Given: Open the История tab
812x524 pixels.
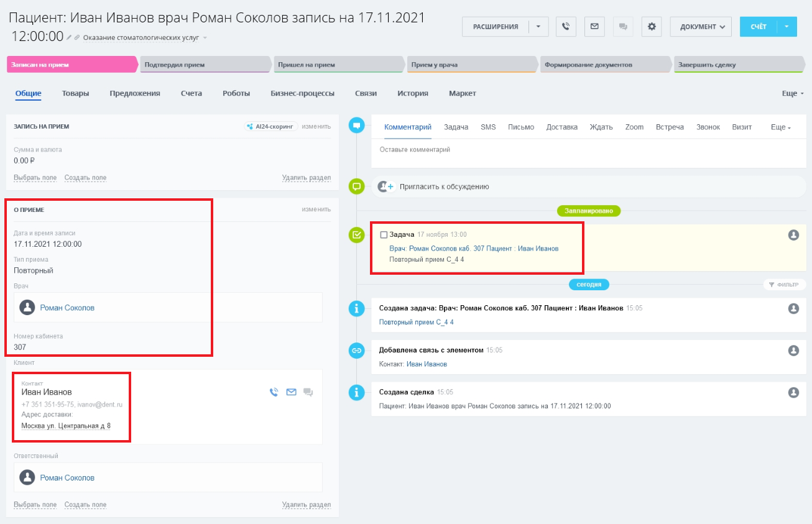Looking at the screenshot, I should (x=413, y=93).
